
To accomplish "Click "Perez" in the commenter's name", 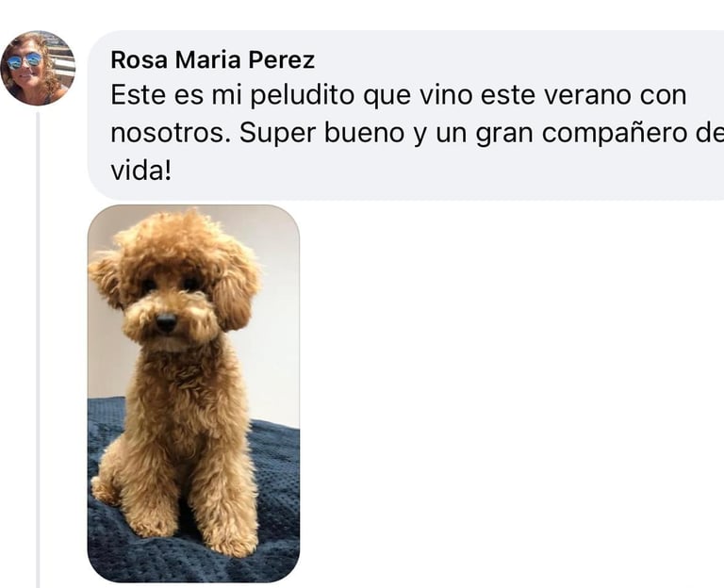I will coord(282,60).
